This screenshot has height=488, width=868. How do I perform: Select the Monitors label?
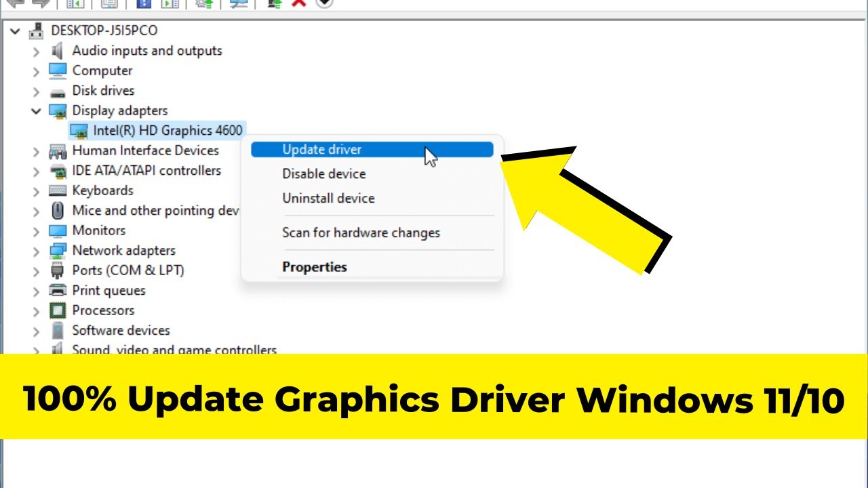pos(99,230)
